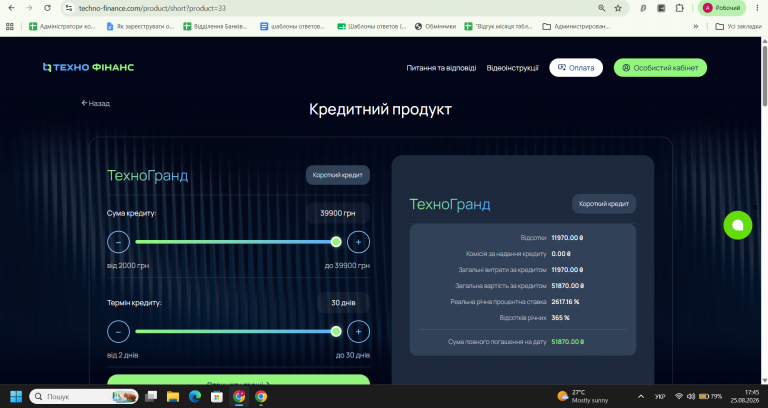
Task: Open the Windows Start menu
Action: pos(16,396)
